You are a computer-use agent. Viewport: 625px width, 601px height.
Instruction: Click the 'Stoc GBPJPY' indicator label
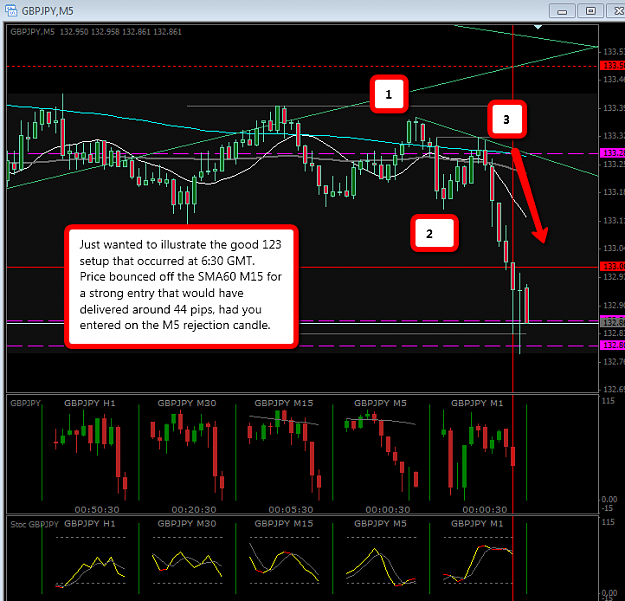[x=35, y=524]
